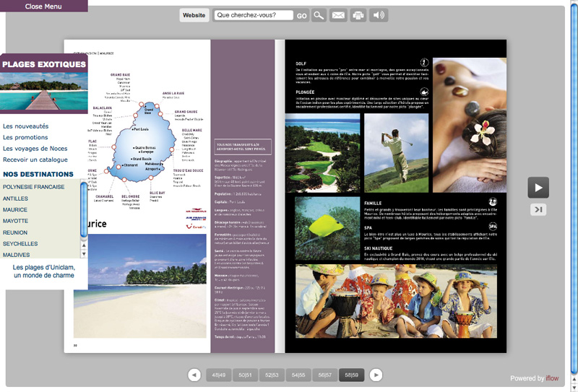This screenshot has height=392, width=578.
Task: Click the GO search button
Action: 301,16
